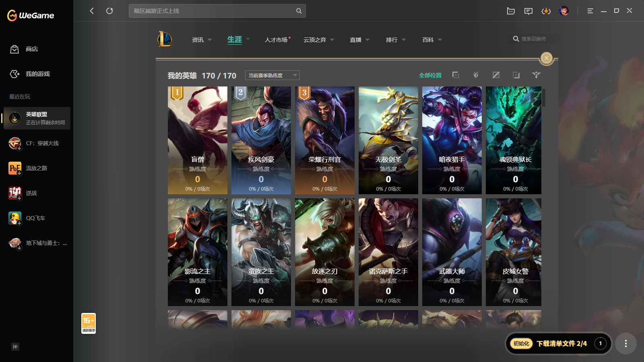644x362 pixels.
Task: Select 流放之路 in the sidebar
Action: (37, 168)
